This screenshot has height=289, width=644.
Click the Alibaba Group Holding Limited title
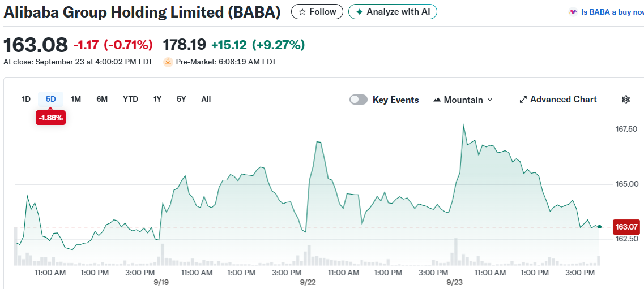click(x=142, y=12)
